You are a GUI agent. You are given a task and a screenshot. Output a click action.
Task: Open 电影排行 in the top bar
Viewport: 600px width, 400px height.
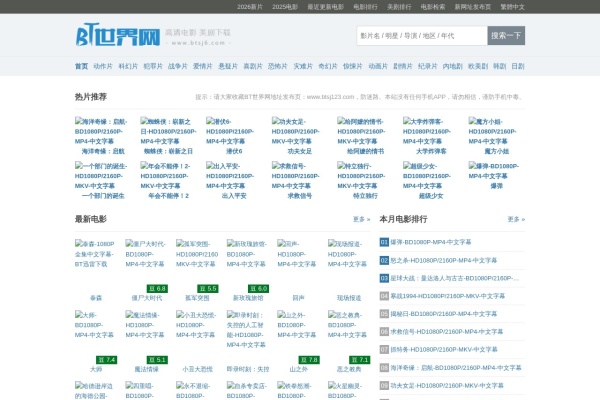[365, 7]
